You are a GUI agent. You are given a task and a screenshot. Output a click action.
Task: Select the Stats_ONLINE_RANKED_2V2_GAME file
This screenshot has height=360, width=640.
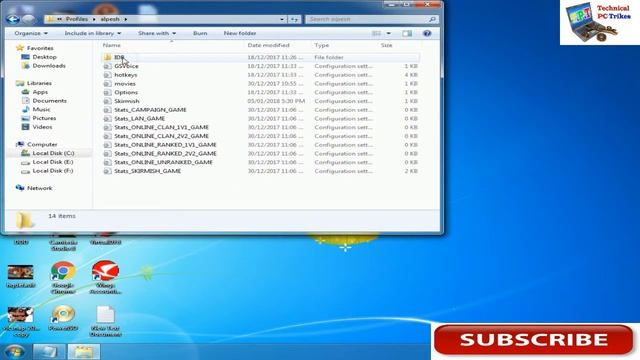tap(165, 154)
